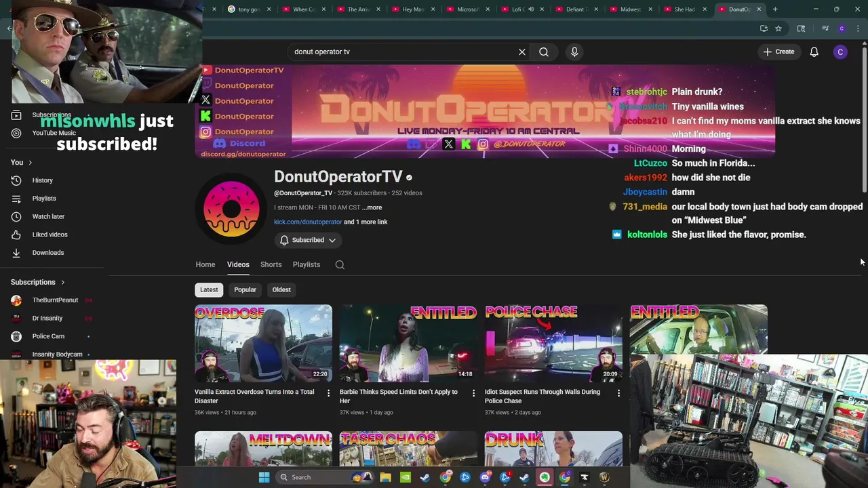The width and height of the screenshot is (868, 488).
Task: Expand the Subscriptions section chevron
Action: tap(62, 282)
